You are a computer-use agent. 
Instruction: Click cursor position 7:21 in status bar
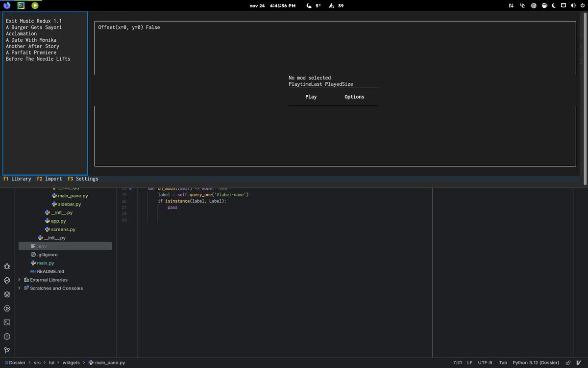pyautogui.click(x=458, y=363)
